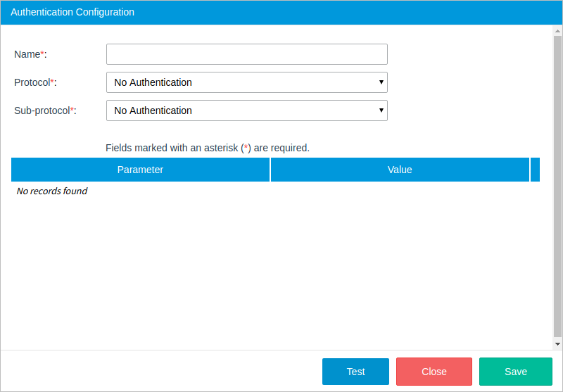The height and width of the screenshot is (392, 563).
Task: Click the Sub-protocol field label
Action: (45, 110)
